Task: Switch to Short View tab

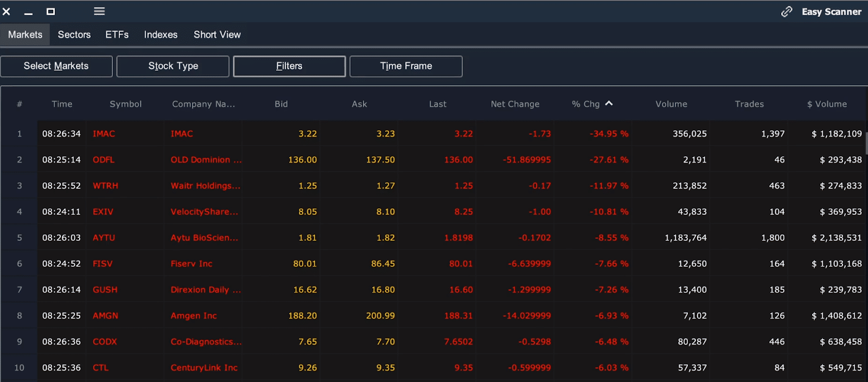Action: [217, 35]
